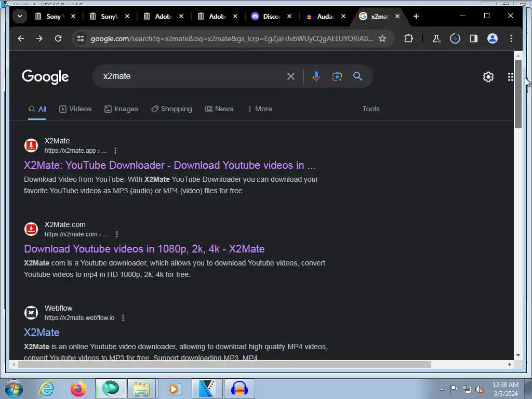Click the horizontal scroll right arrow
532x399 pixels.
tap(510, 364)
